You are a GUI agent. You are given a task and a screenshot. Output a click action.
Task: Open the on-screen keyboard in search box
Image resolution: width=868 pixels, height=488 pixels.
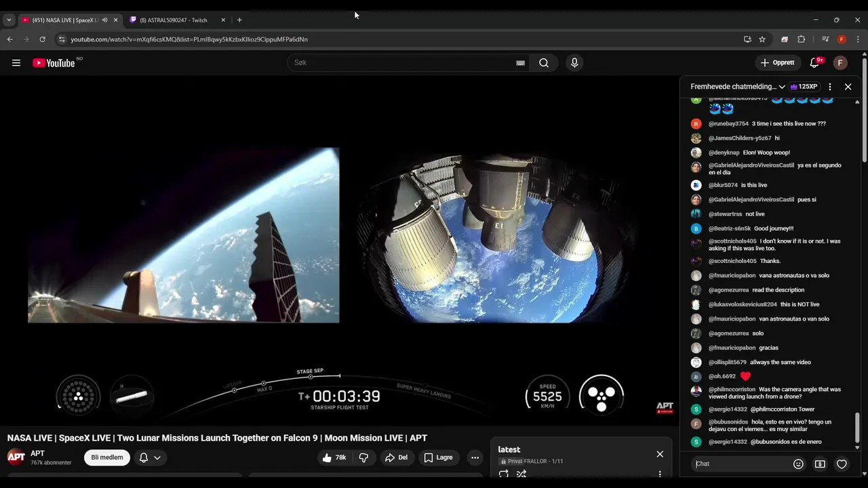[520, 63]
